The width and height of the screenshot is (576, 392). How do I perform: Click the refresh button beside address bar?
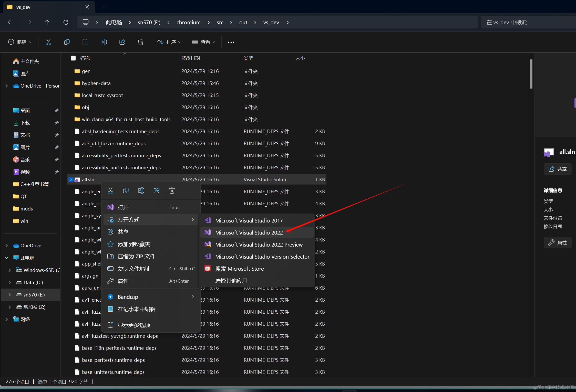pos(66,22)
